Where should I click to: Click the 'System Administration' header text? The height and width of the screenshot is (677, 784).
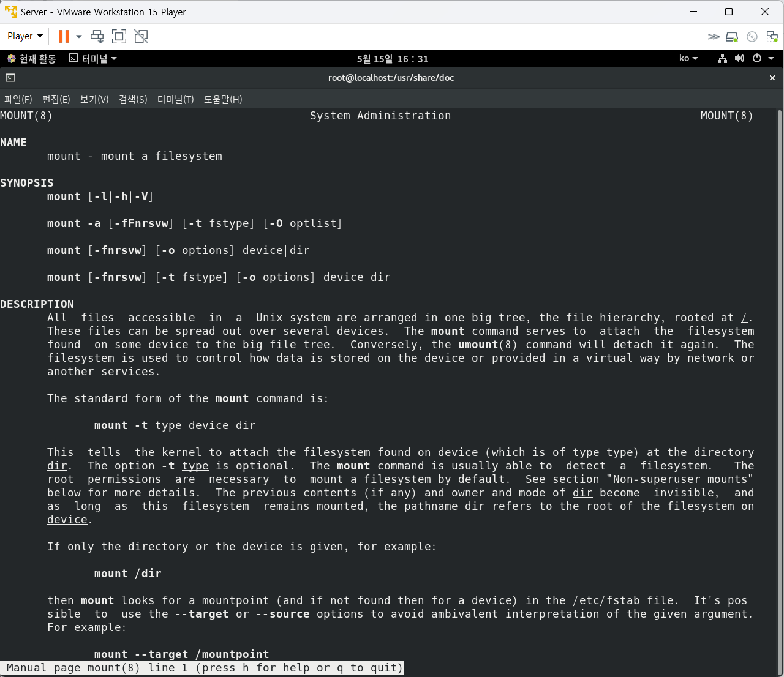(x=380, y=116)
